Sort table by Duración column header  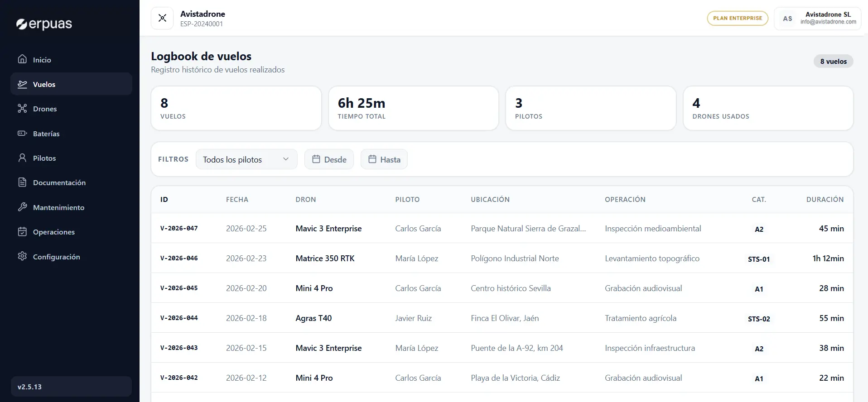pyautogui.click(x=825, y=199)
